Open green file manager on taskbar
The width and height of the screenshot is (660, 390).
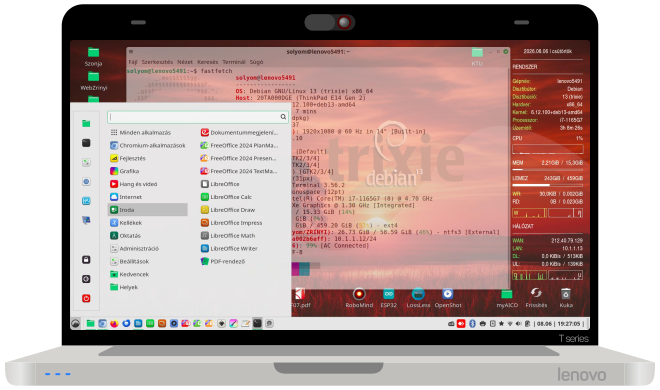[x=90, y=323]
